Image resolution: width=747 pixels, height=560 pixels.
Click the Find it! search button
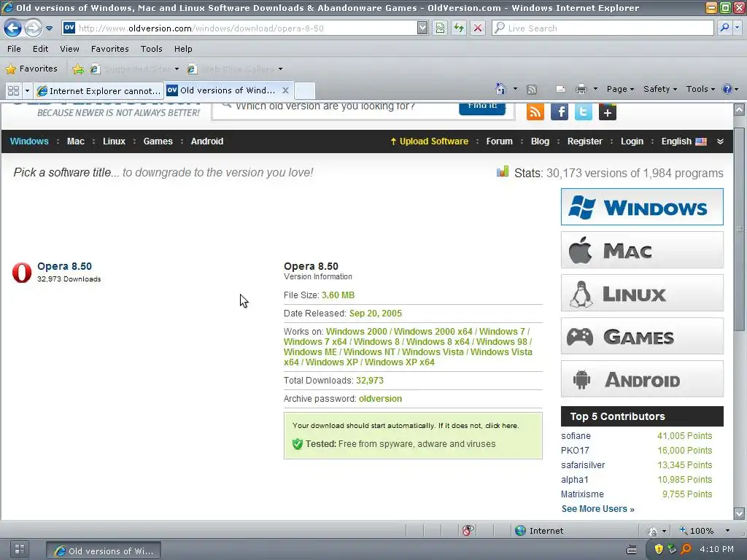tap(481, 108)
